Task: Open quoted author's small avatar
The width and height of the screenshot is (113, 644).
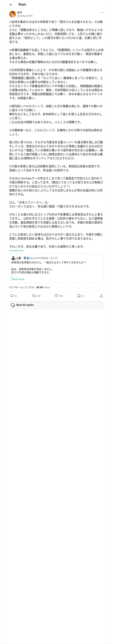Action: point(13,258)
